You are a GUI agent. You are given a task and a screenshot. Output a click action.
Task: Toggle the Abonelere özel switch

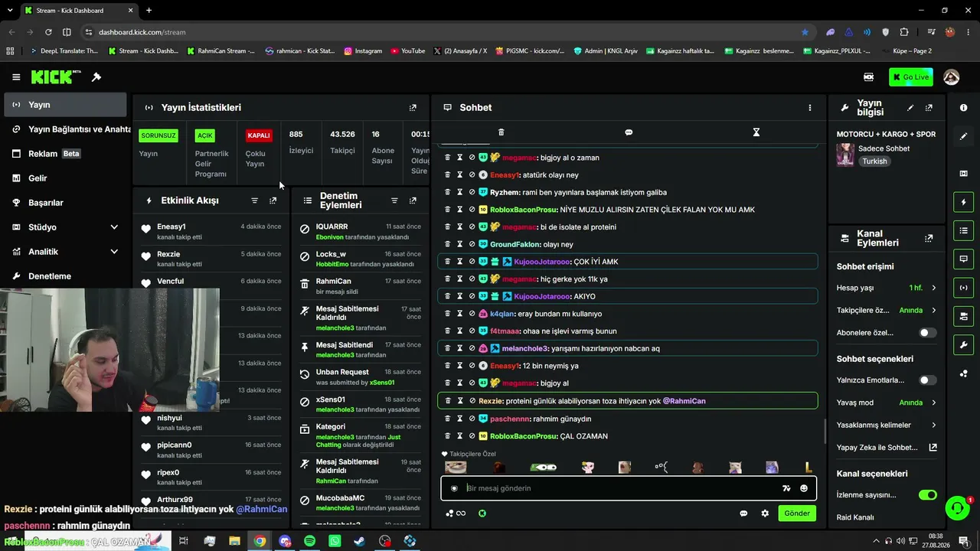click(x=927, y=333)
